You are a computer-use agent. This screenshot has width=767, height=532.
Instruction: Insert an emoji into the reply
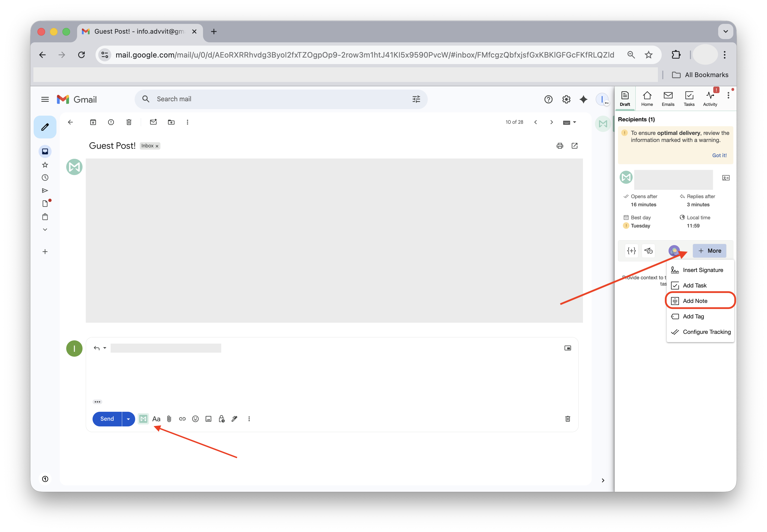click(195, 419)
